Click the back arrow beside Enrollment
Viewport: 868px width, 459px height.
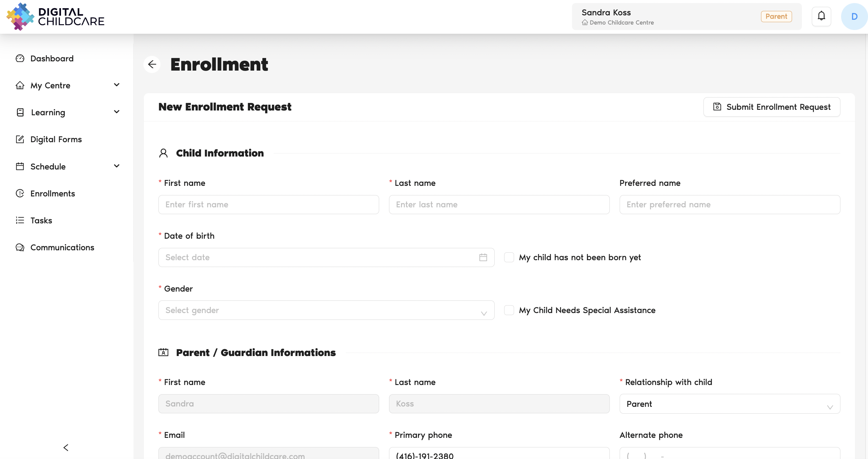(152, 64)
